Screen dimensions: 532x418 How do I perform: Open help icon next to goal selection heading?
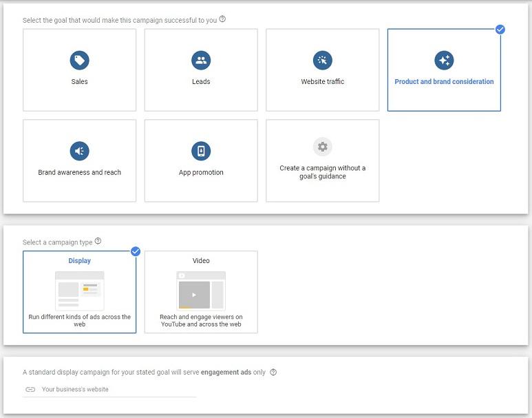222,19
